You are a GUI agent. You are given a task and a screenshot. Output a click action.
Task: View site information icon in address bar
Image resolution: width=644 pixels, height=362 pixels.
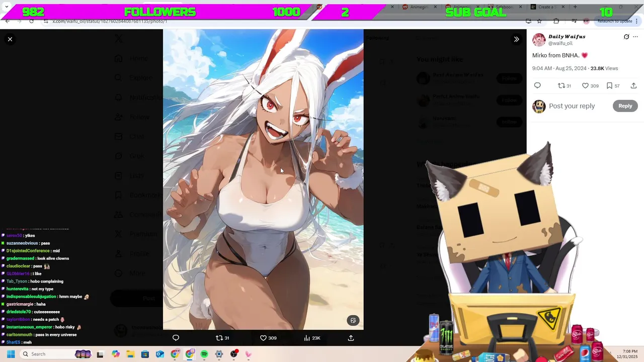(x=46, y=21)
